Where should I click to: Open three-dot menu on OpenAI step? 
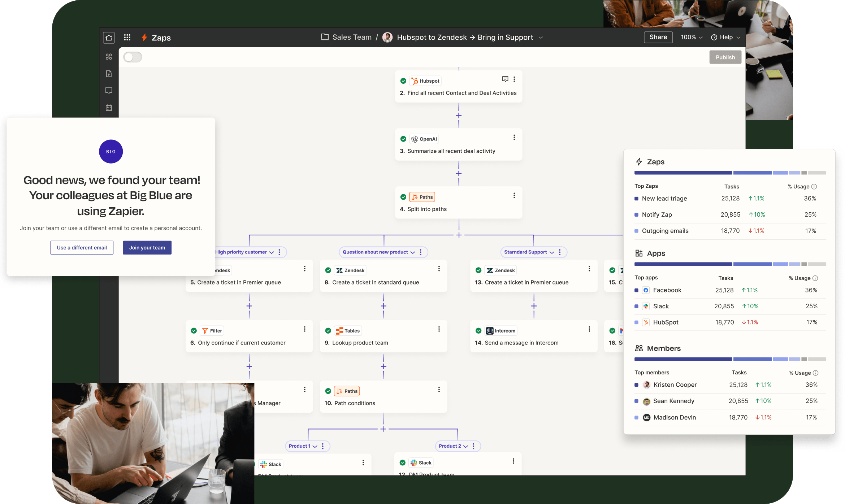pos(514,138)
